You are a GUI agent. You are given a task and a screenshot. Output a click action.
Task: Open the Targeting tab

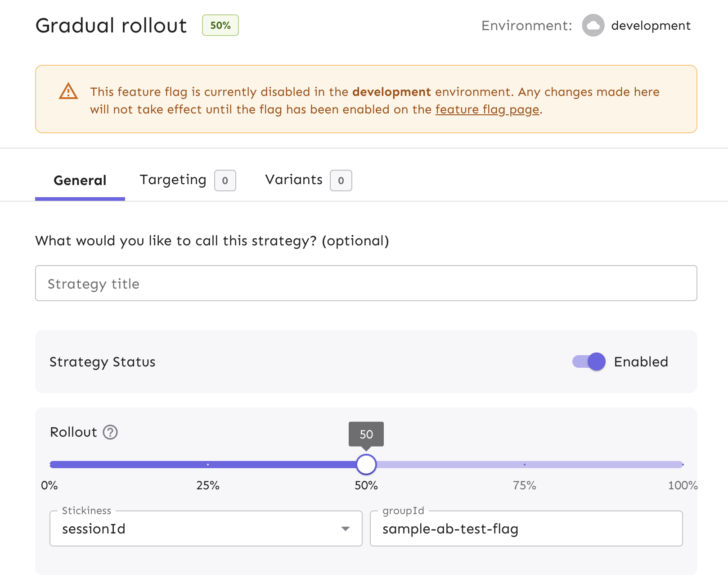173,180
